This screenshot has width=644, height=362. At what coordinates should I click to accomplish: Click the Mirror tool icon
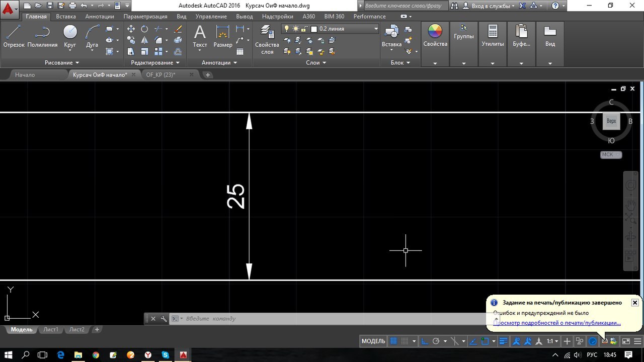144,40
